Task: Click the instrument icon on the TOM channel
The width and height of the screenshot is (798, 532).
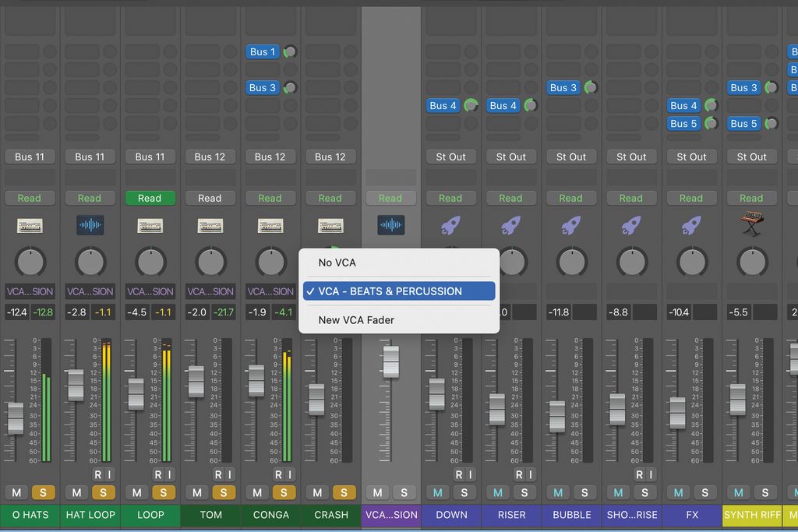Action: point(210,225)
